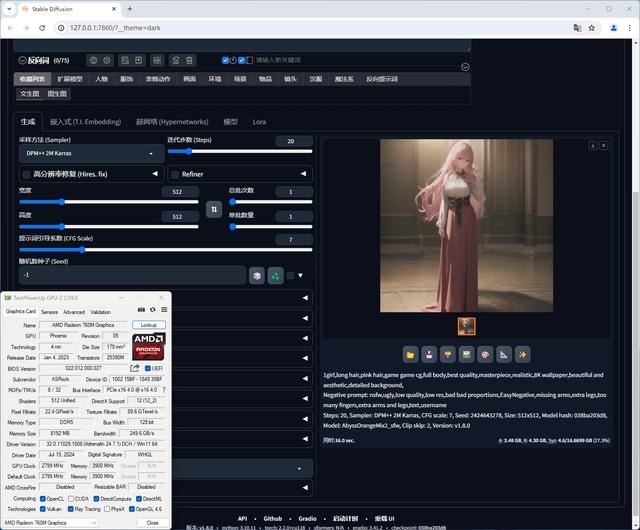Expand the Refiner section arrow

point(304,174)
